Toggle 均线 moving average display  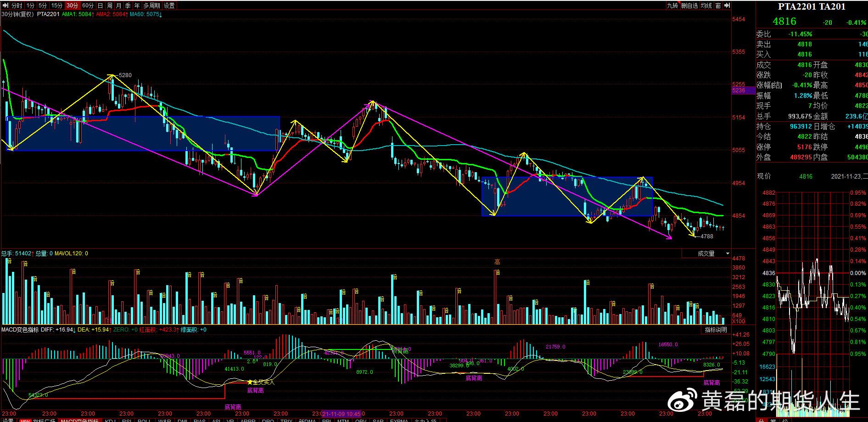click(x=706, y=6)
